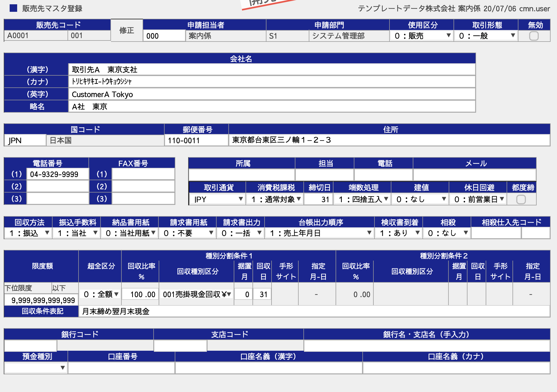Open the 請求書用紙 dropdown
The width and height of the screenshot is (557, 392).
(x=188, y=233)
